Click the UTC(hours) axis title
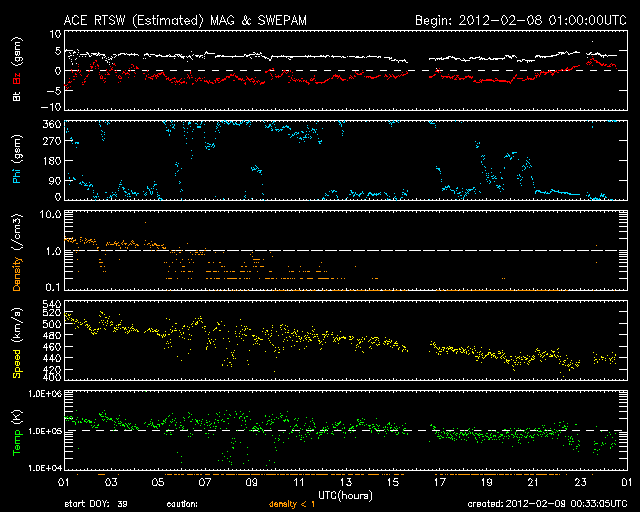Image resolution: width=640 pixels, height=512 pixels. 345,496
